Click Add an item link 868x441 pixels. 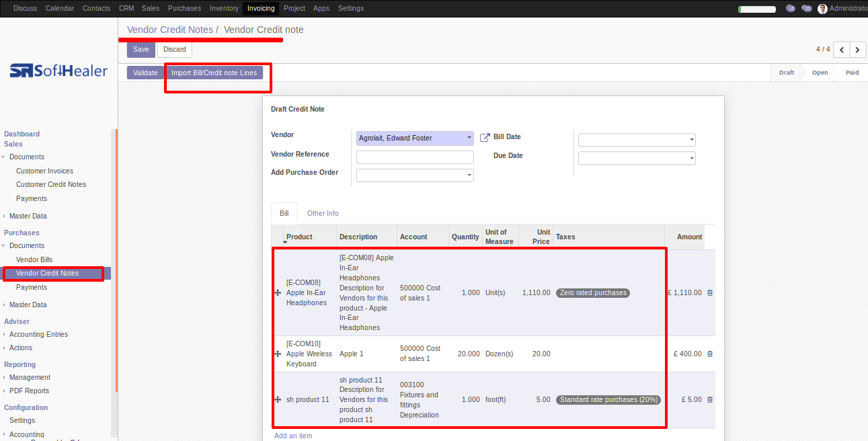(293, 436)
